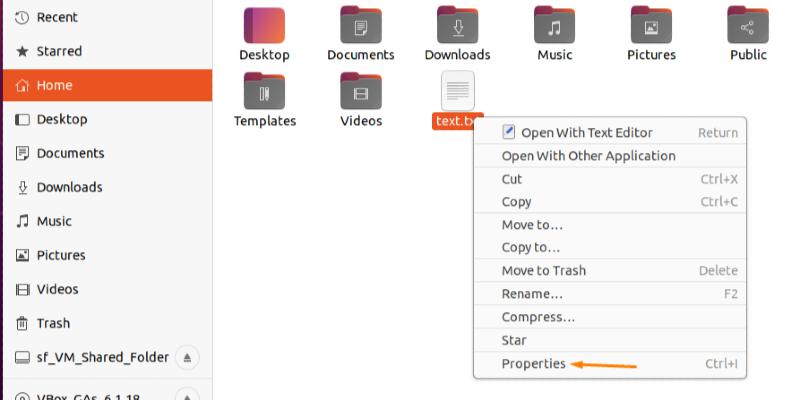Viewport: 800px width, 400px height.
Task: Open Pictures label in the sidebar
Action: (61, 255)
